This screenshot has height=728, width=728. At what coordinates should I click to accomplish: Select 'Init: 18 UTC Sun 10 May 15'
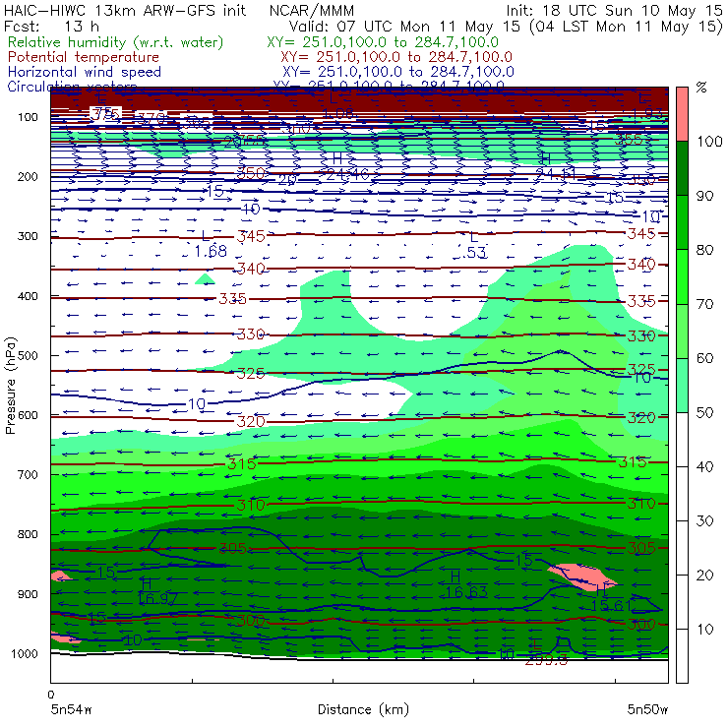(614, 10)
